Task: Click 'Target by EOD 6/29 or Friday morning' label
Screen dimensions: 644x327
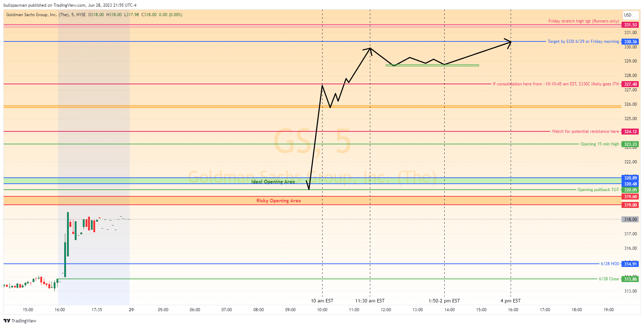Action: (583, 41)
